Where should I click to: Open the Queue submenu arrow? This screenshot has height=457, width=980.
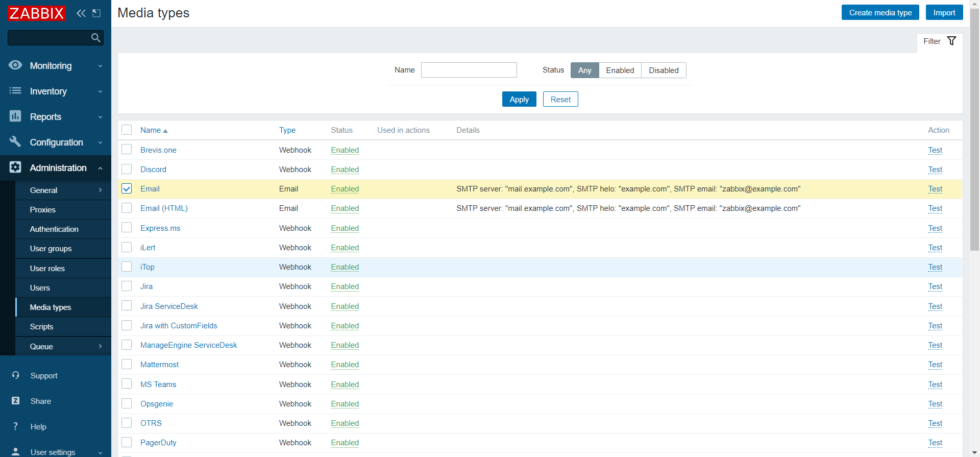100,346
